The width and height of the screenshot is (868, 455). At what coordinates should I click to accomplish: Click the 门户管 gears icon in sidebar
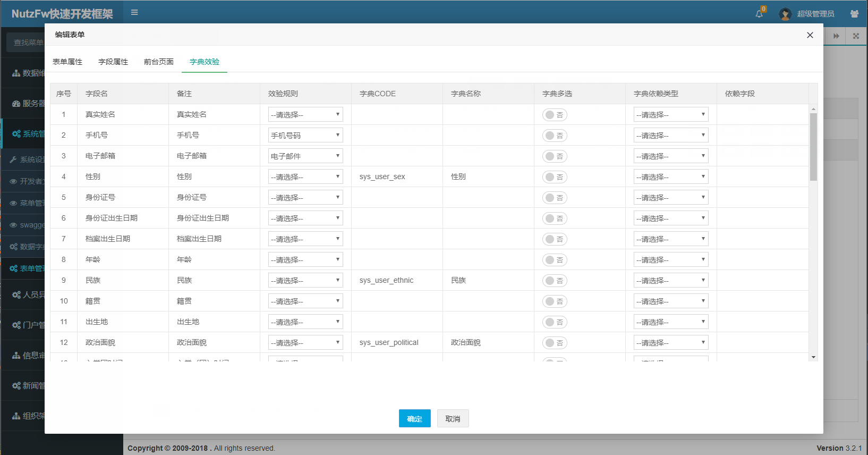[16, 325]
